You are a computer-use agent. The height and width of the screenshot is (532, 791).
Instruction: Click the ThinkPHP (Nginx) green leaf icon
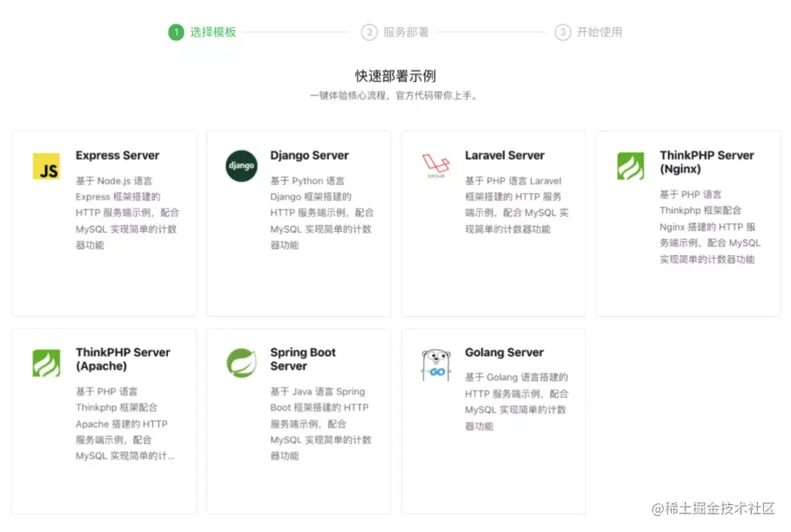[631, 166]
